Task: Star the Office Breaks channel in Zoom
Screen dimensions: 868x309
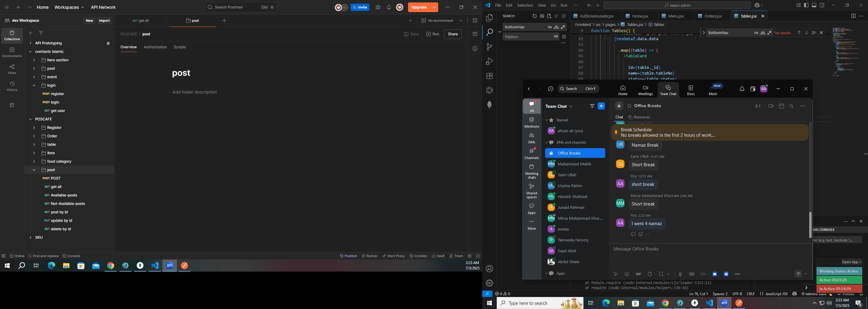Action: coord(629,106)
